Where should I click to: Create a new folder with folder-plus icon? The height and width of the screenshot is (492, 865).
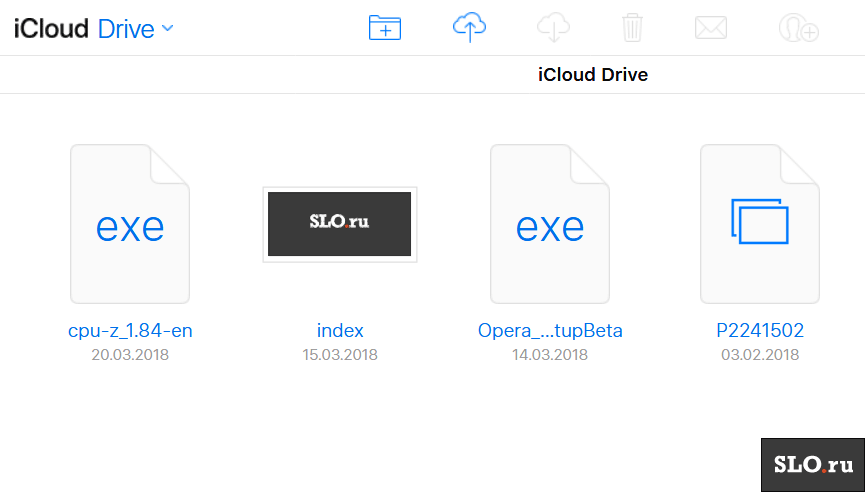pos(385,28)
